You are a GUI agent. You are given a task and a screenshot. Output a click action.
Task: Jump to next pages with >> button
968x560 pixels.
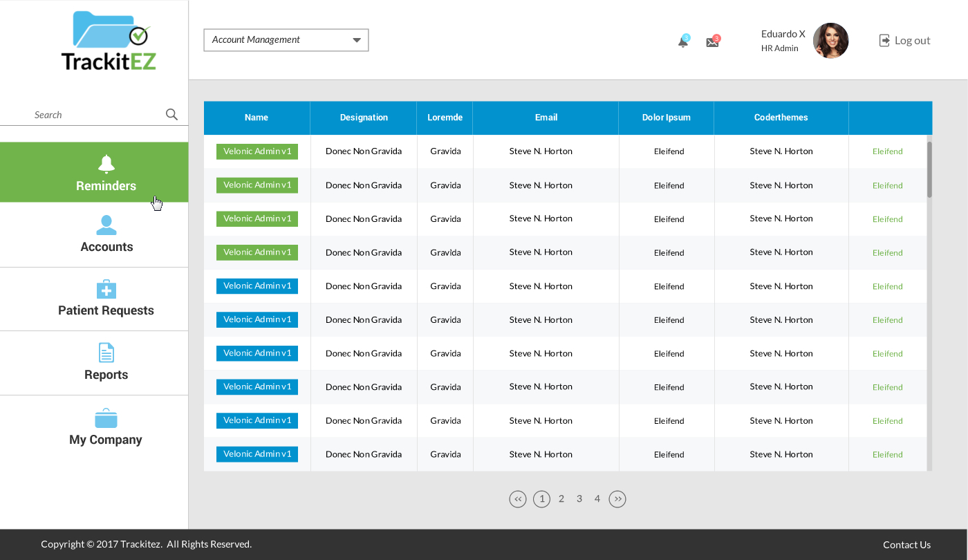(617, 499)
